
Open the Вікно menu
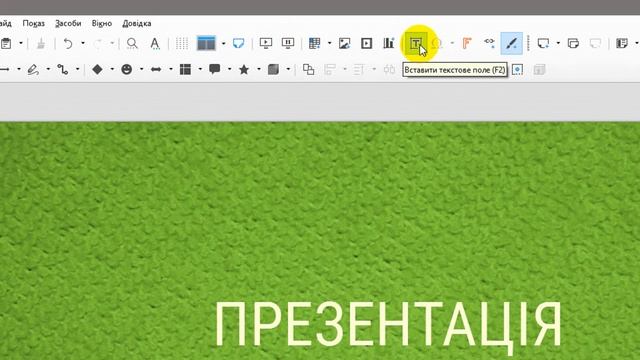tap(102, 23)
